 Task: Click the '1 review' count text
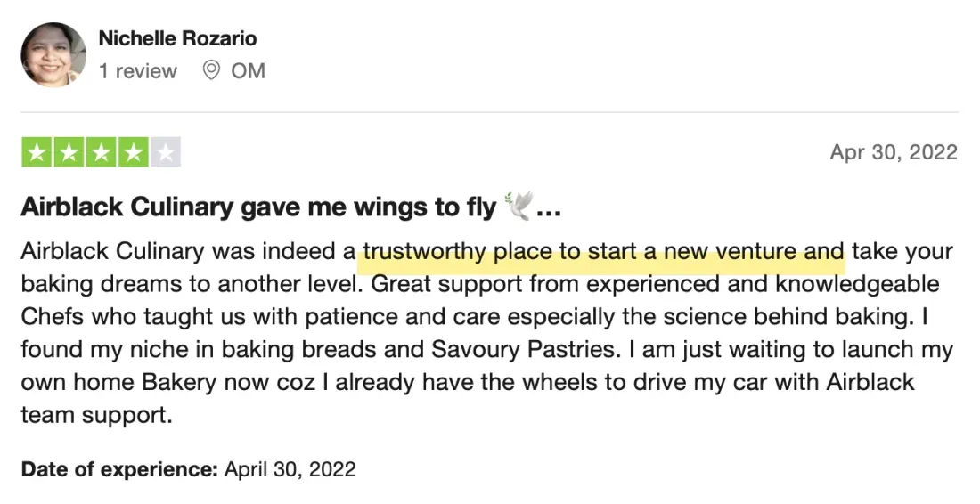137,70
